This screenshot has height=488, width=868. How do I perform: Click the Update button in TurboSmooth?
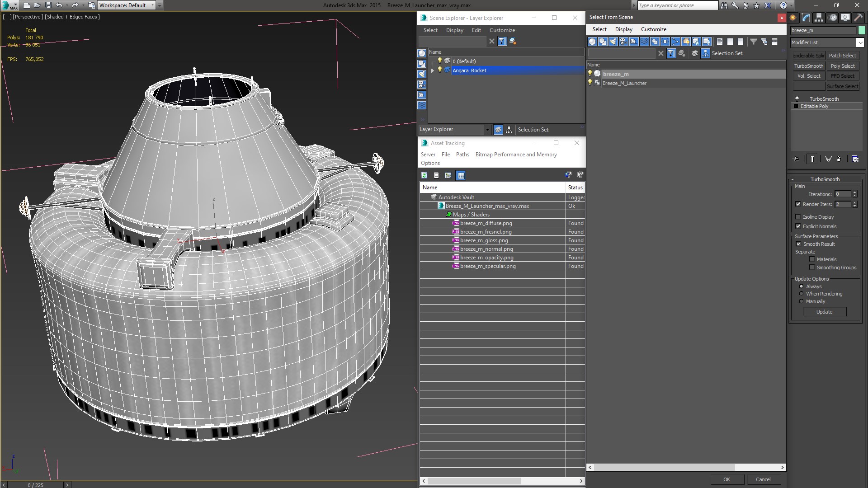(x=824, y=312)
